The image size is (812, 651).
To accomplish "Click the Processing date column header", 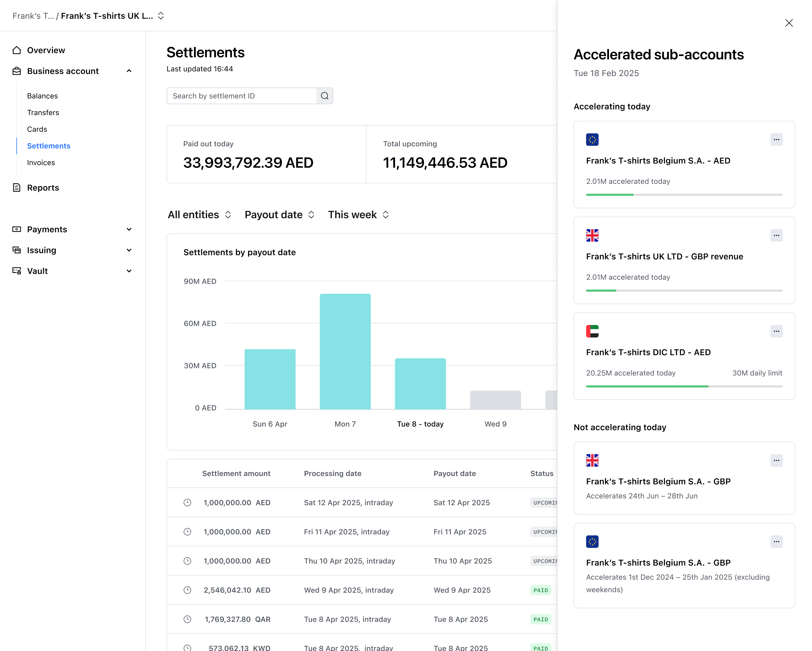I will [x=333, y=473].
